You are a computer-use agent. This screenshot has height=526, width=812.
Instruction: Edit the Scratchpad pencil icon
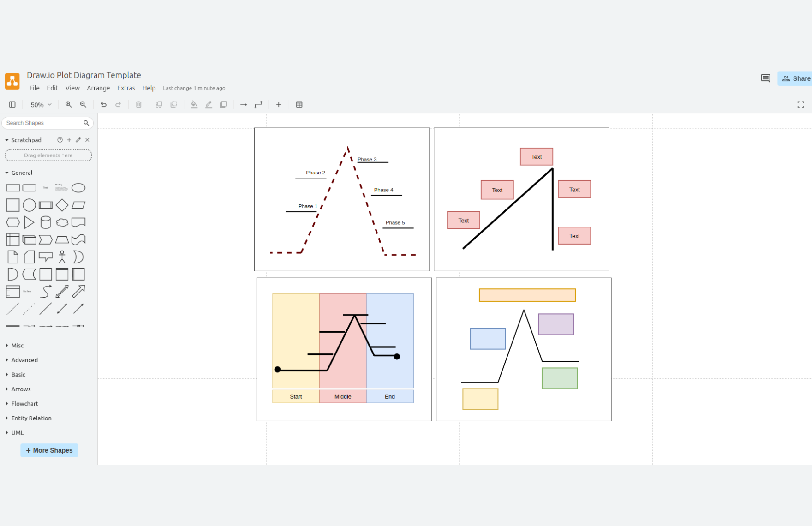[x=78, y=140]
